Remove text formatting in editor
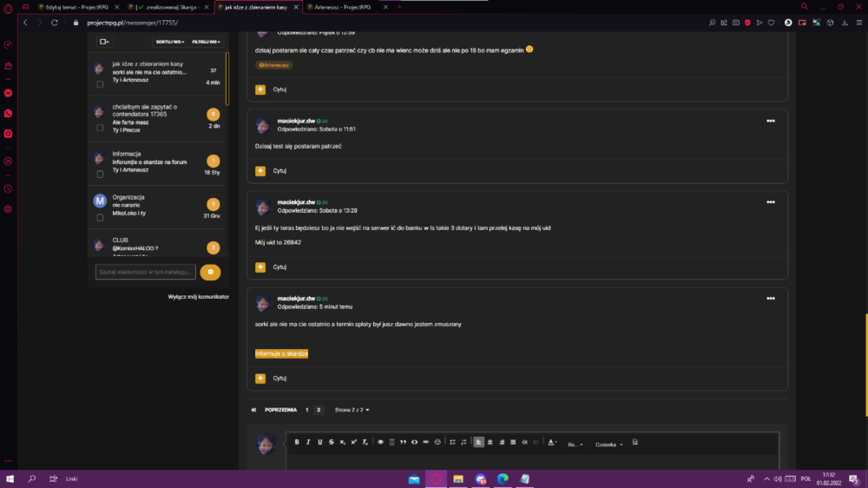This screenshot has width=868, height=488. 365,442
